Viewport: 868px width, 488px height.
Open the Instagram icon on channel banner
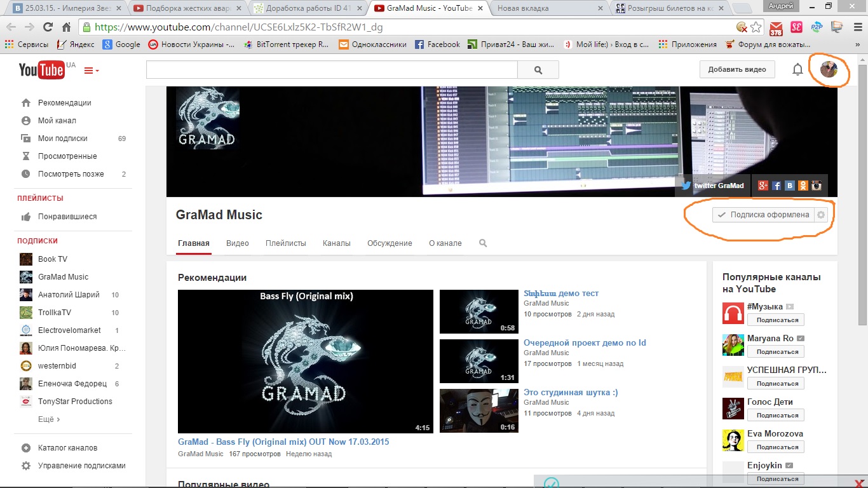point(817,186)
